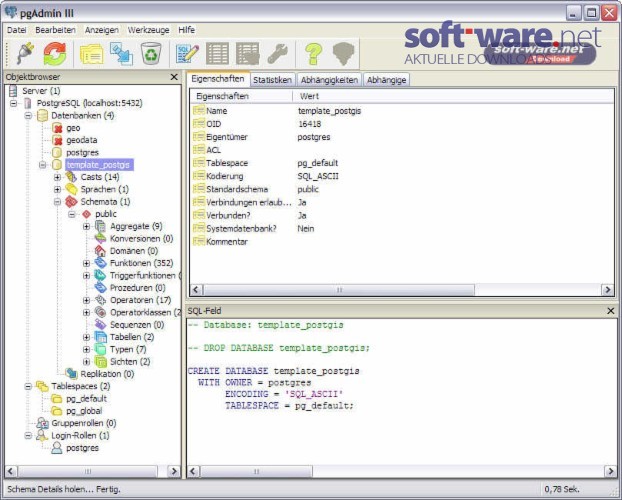Select the pg_global tablespace
The width and height of the screenshot is (622, 500).
84,411
